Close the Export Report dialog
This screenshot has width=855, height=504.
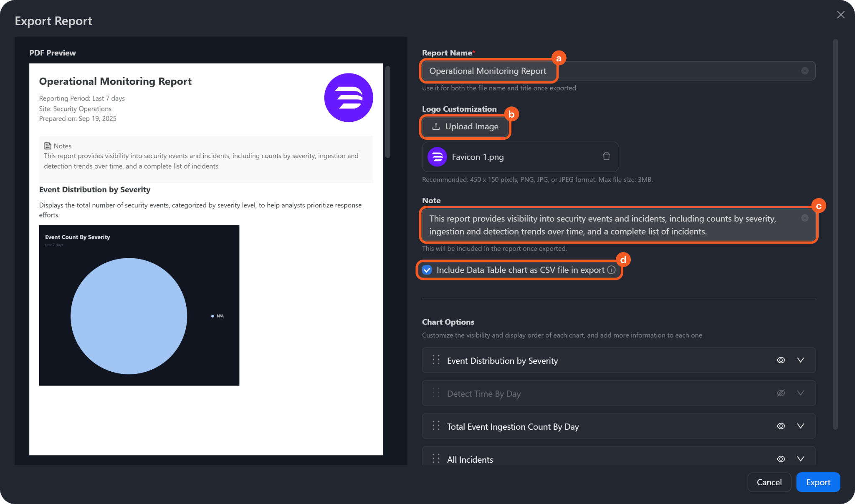(840, 15)
